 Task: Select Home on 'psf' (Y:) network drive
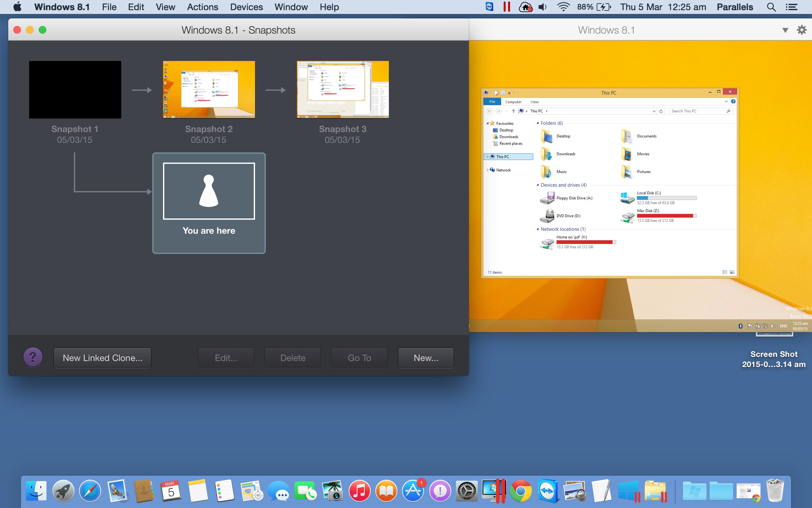click(578, 242)
